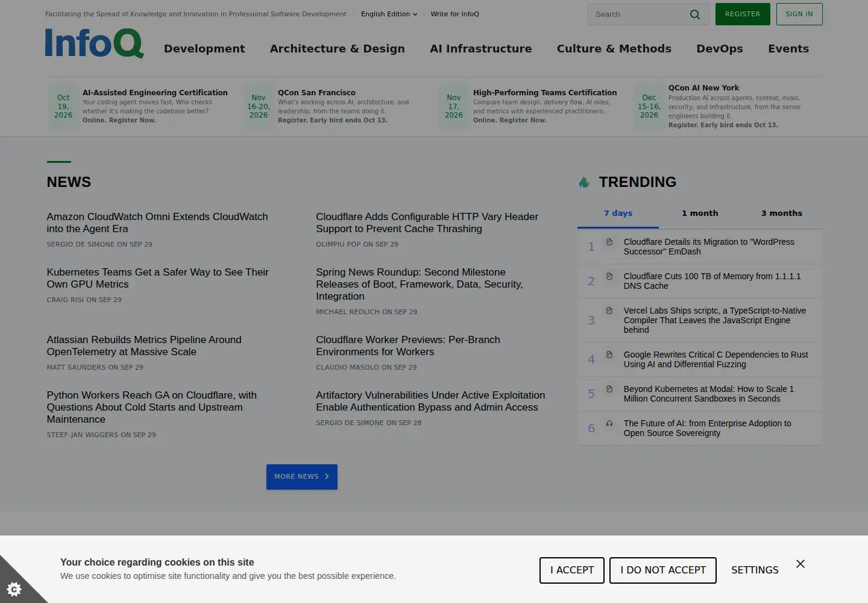Click the MORE NEWS button

point(302,477)
